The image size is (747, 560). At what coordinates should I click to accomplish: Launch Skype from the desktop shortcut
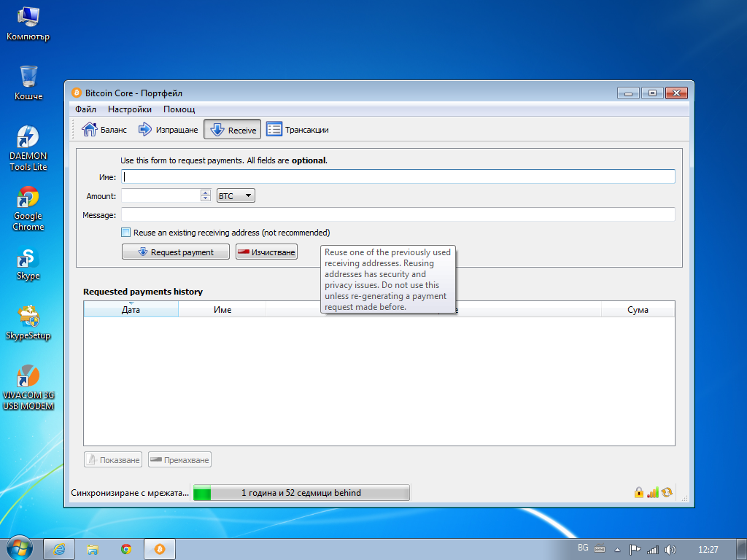pos(28,264)
